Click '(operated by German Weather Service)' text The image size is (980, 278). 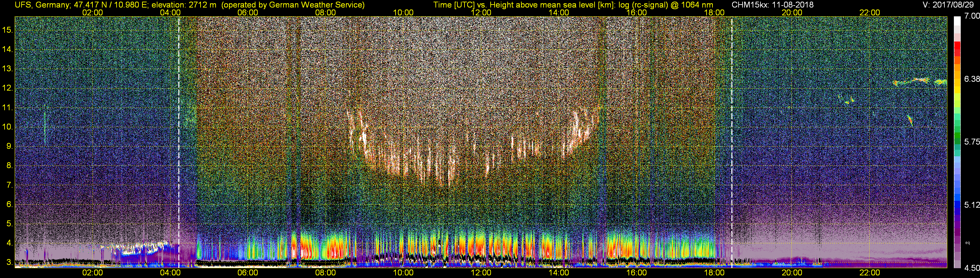(x=294, y=5)
